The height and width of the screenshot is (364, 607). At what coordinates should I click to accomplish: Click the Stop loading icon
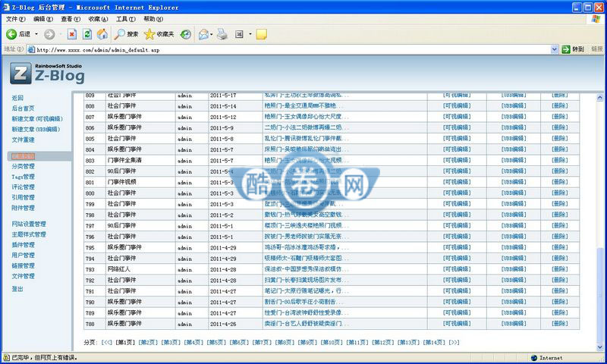(x=72, y=34)
